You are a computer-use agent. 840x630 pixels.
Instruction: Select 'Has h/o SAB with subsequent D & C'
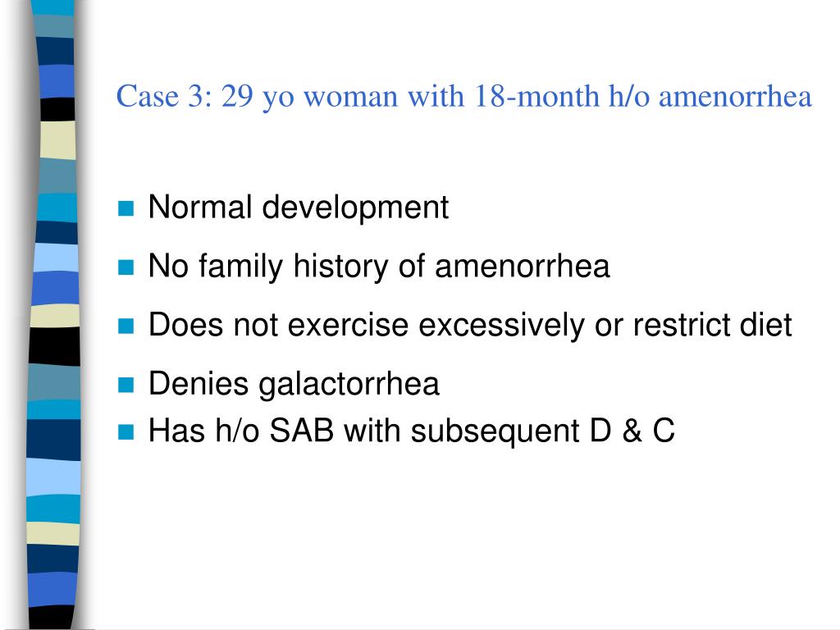point(412,431)
